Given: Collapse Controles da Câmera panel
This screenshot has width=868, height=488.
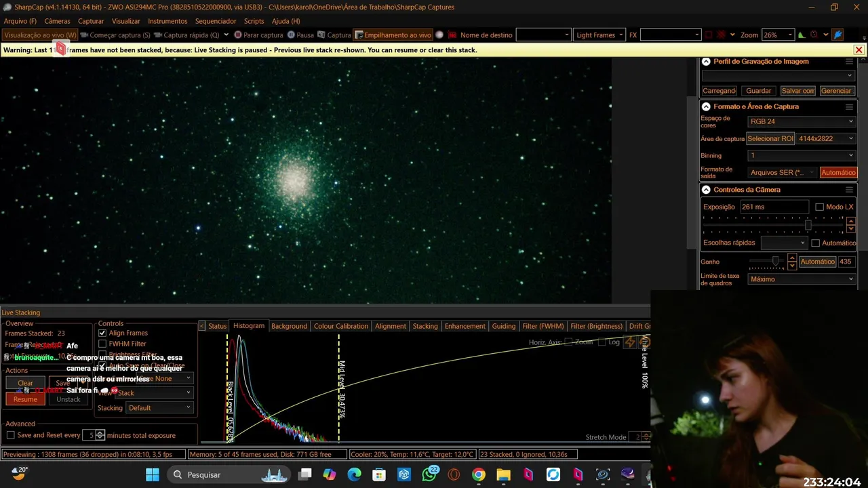Looking at the screenshot, I should 706,190.
